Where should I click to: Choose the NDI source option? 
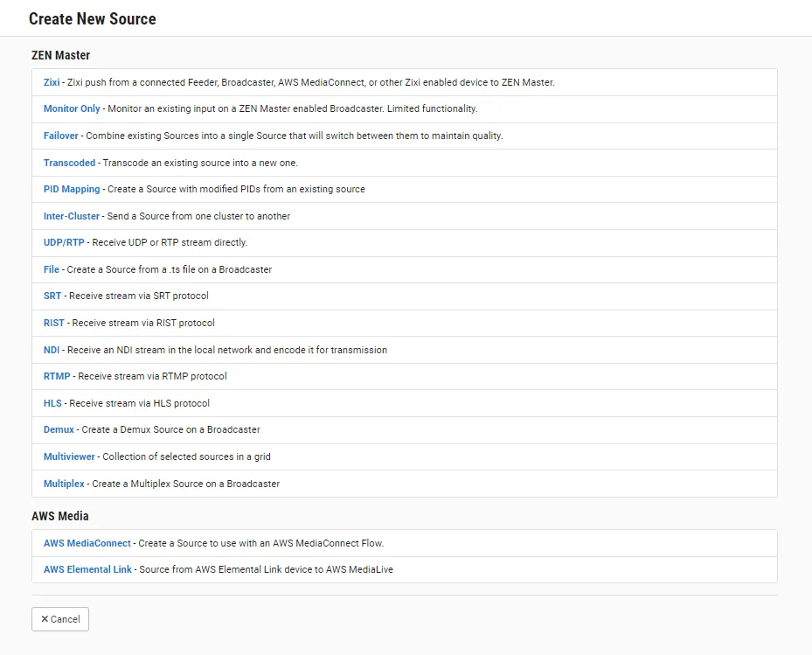click(52, 350)
